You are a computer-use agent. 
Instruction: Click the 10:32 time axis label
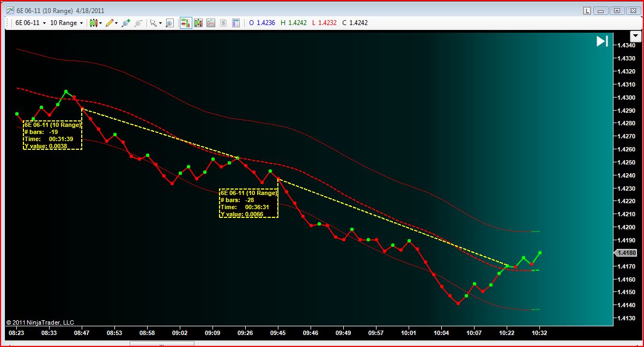[x=539, y=333]
